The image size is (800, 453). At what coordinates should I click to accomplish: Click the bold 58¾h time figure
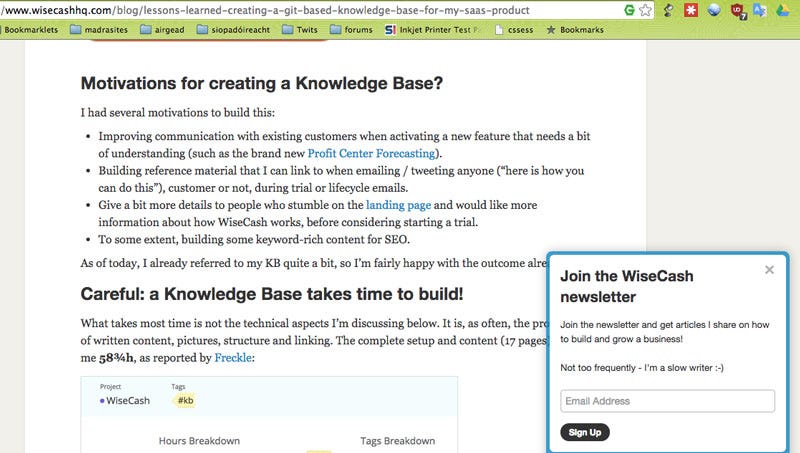(116, 358)
